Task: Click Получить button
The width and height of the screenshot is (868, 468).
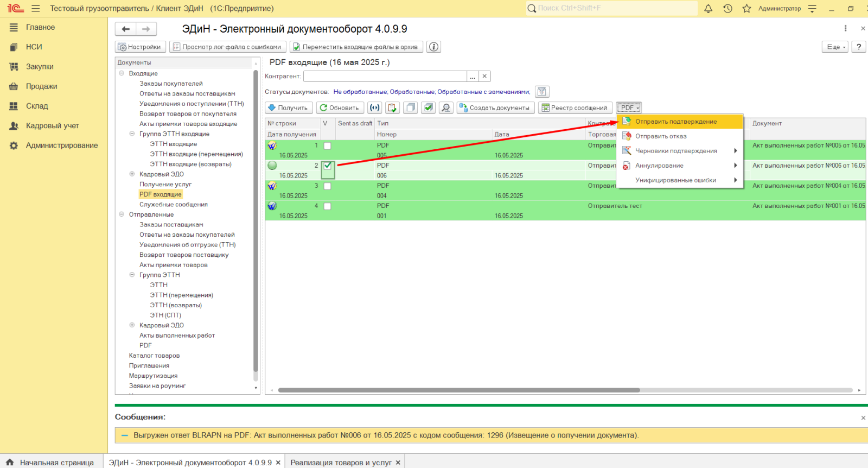Action: 289,107
